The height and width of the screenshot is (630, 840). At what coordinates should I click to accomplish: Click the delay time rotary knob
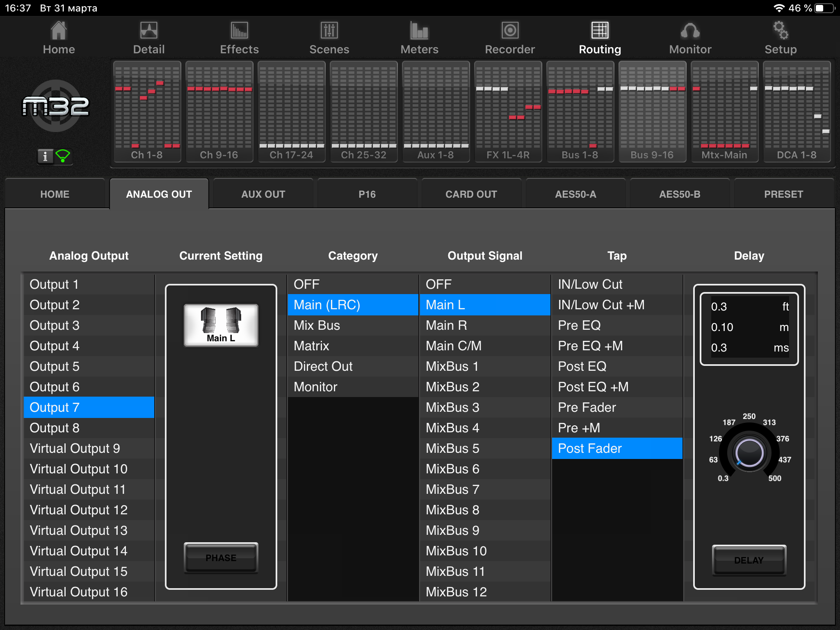click(x=749, y=453)
